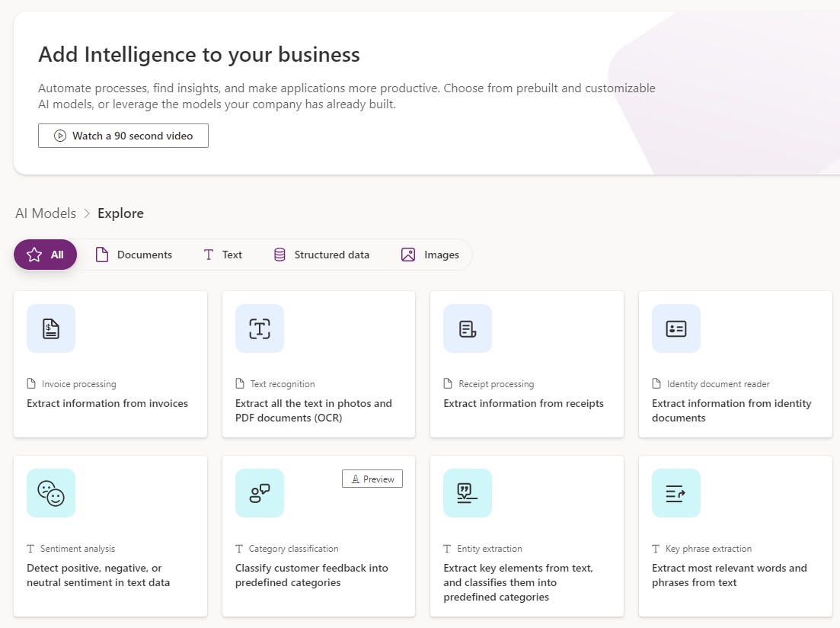The height and width of the screenshot is (628, 840).
Task: Click small document icon next to Invoice processing
Action: coord(31,383)
